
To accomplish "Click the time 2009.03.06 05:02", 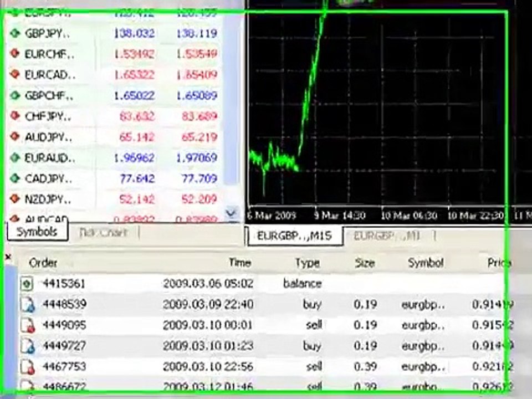I will (208, 283).
